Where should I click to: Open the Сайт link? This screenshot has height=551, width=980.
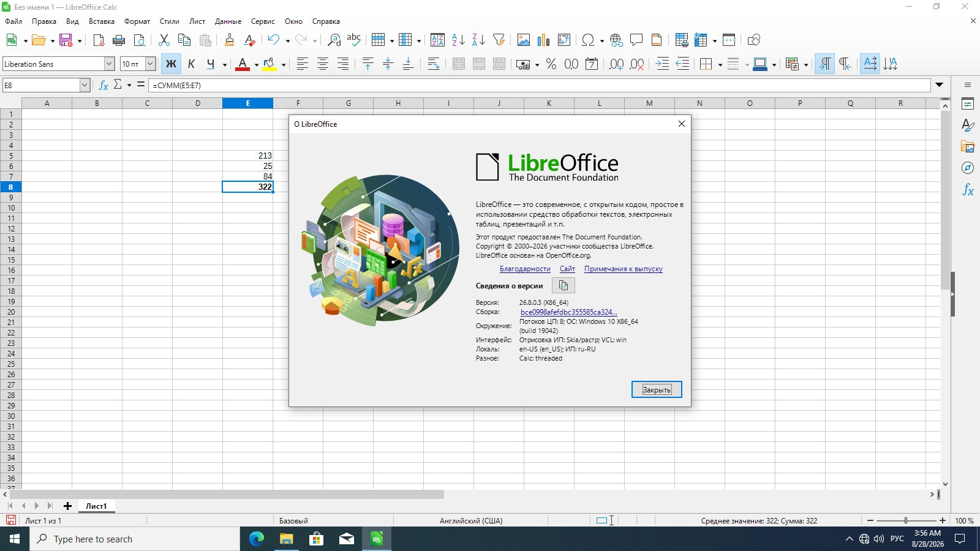point(567,269)
